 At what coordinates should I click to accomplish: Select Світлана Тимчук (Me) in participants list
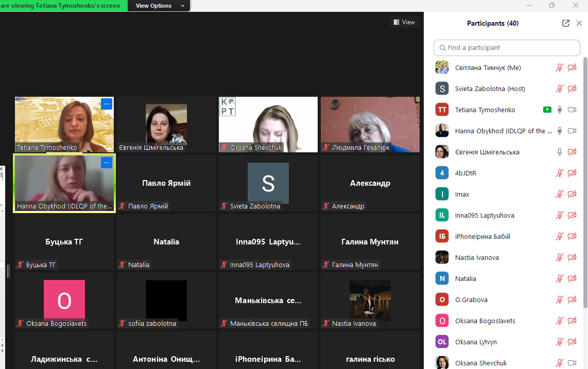(x=507, y=68)
